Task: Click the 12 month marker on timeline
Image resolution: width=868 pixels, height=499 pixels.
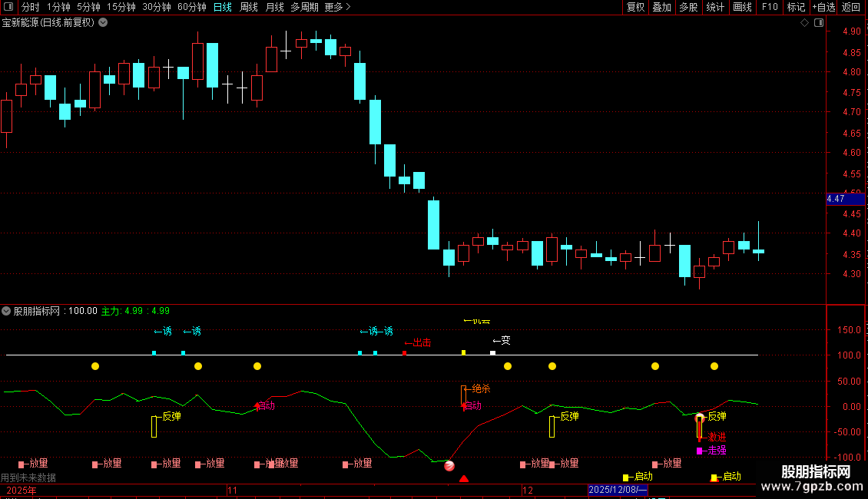Action: point(528,490)
